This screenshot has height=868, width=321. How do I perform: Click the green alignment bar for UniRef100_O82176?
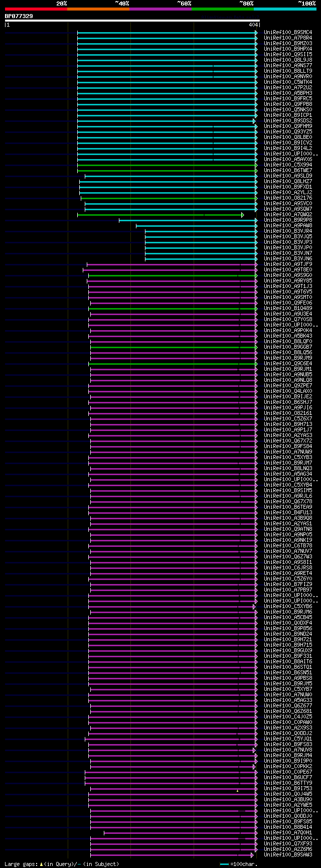point(169,198)
